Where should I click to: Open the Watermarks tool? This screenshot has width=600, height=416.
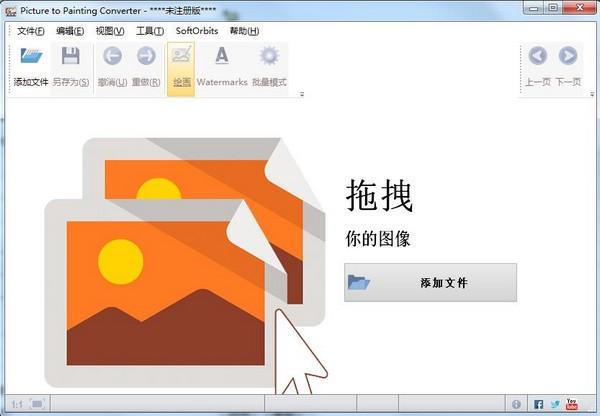[x=222, y=68]
